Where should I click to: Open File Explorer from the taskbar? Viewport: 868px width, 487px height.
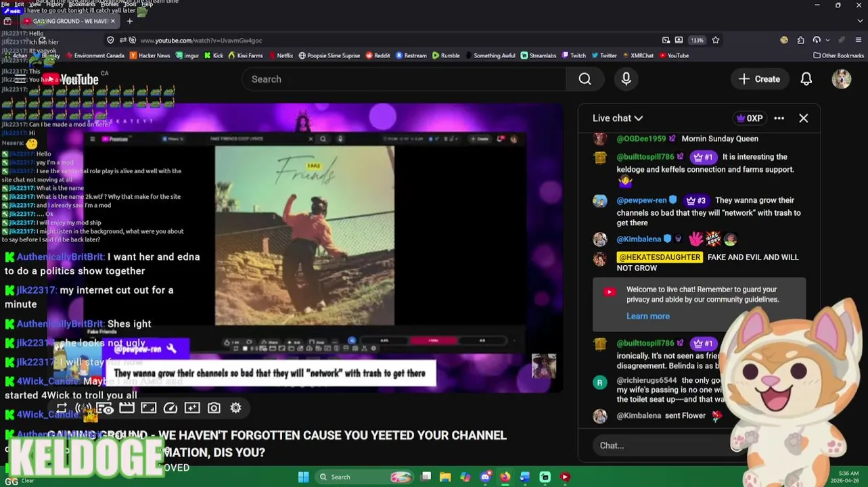click(445, 477)
